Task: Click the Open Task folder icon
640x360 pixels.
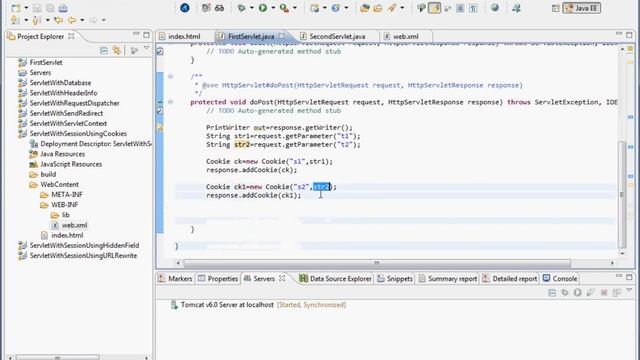Action: pos(378,8)
